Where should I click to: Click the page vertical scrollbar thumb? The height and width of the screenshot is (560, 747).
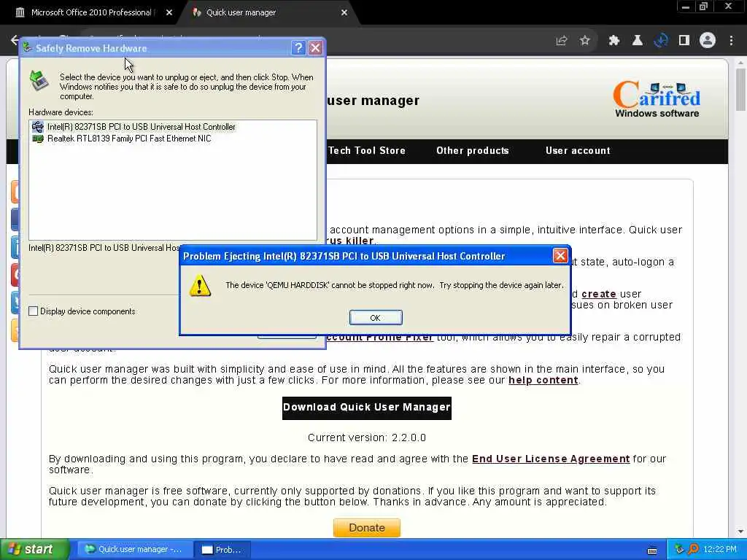740,90
